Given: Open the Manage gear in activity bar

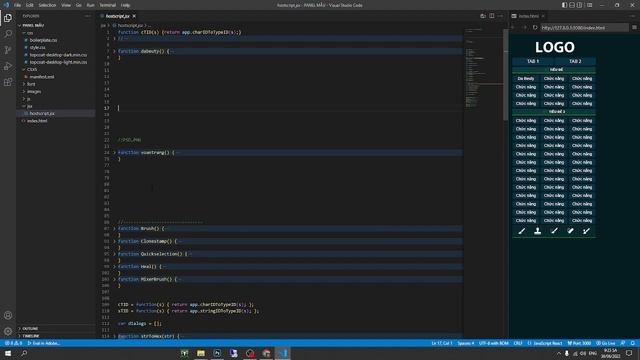Looking at the screenshot, I should point(8,331).
